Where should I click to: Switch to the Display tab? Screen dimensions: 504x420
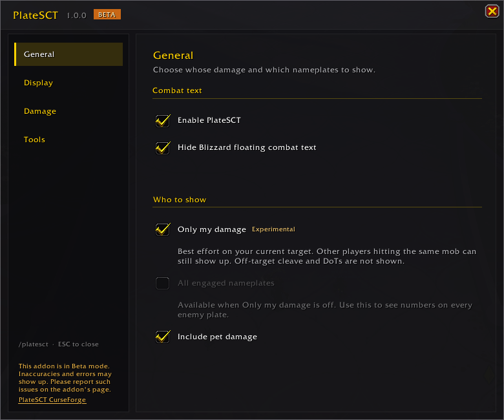[x=38, y=83]
